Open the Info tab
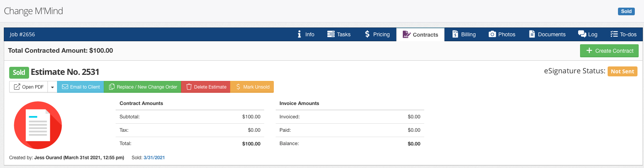The height and width of the screenshot is (168, 644). (306, 34)
